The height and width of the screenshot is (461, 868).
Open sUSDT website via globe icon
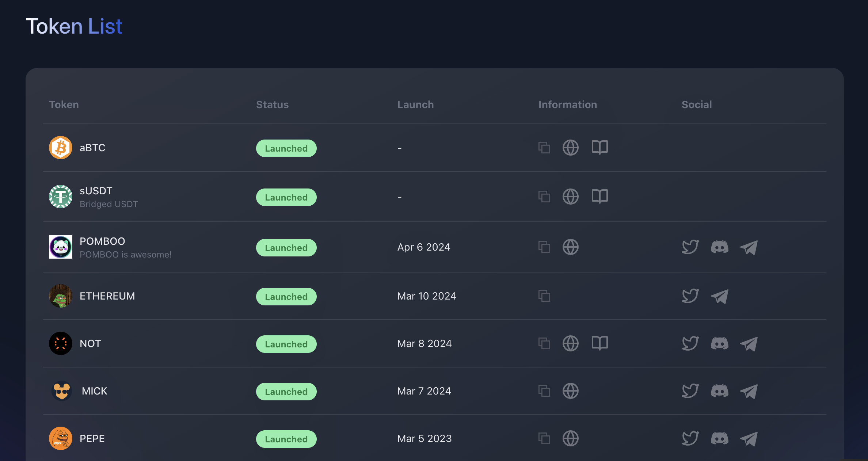(x=571, y=197)
